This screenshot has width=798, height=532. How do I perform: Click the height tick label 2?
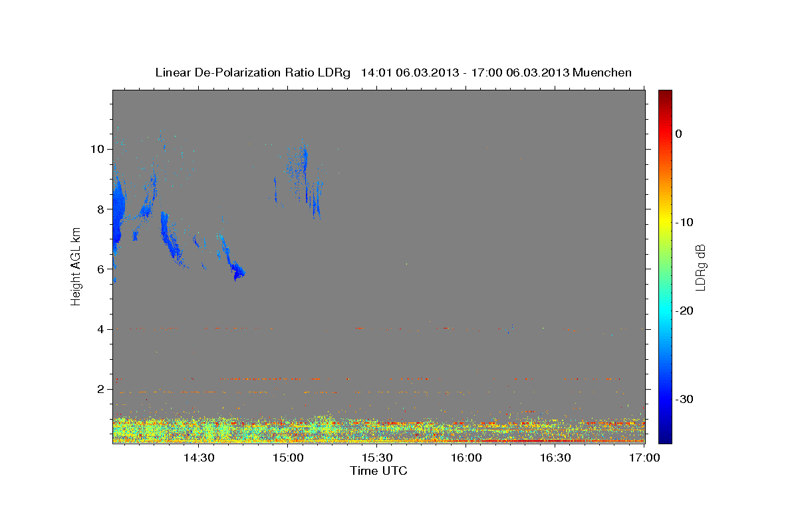click(x=101, y=389)
